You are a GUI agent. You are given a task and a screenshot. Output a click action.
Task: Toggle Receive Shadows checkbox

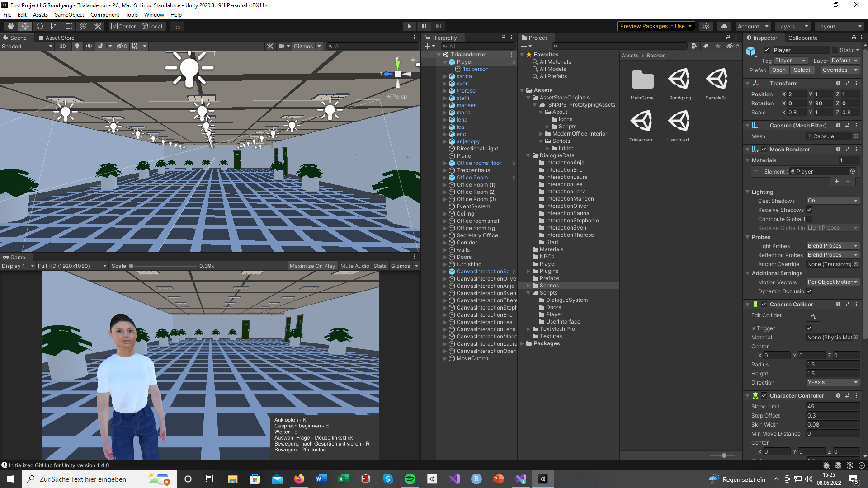[x=809, y=210]
